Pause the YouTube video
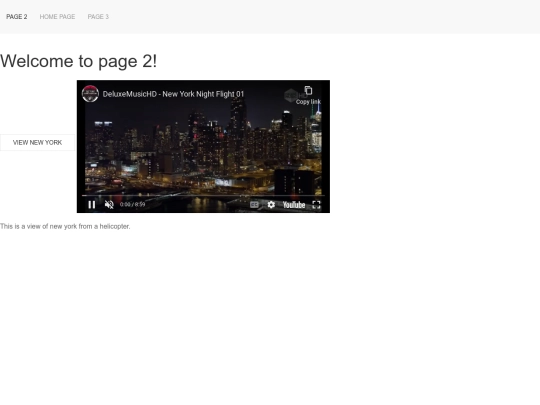This screenshot has width=540, height=405. 92,205
